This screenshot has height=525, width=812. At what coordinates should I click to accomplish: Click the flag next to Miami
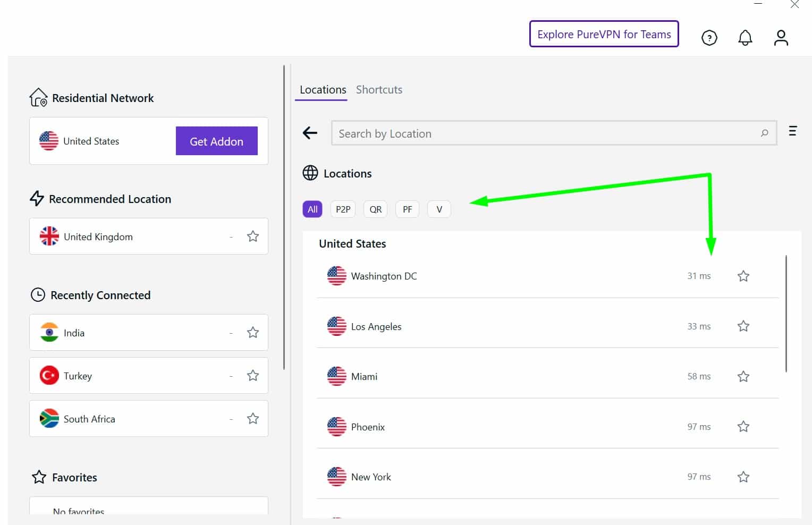337,376
